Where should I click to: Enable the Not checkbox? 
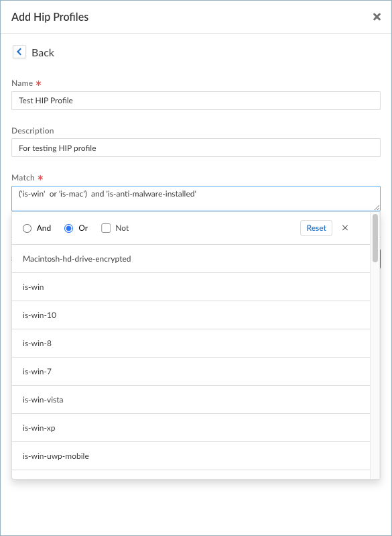click(x=106, y=228)
